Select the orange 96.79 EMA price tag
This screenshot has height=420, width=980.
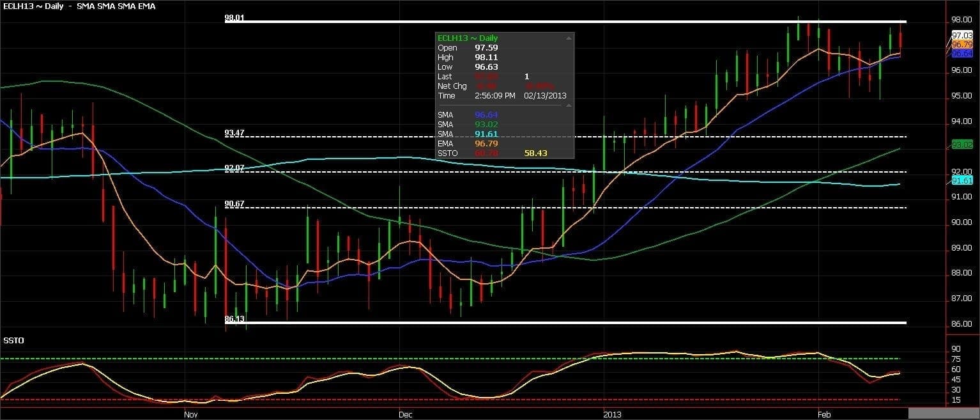click(961, 44)
